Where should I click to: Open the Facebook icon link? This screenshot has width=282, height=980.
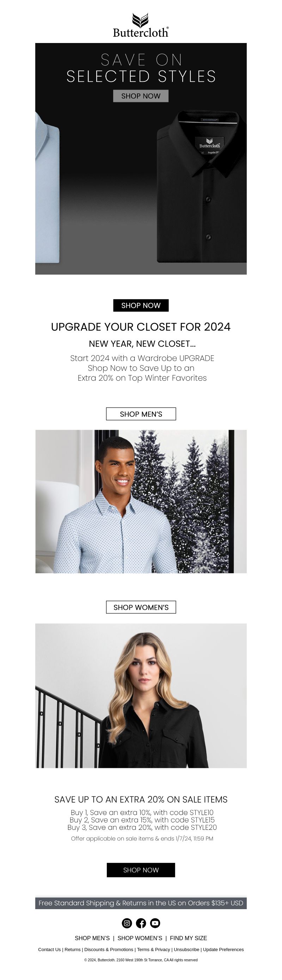[x=141, y=923]
